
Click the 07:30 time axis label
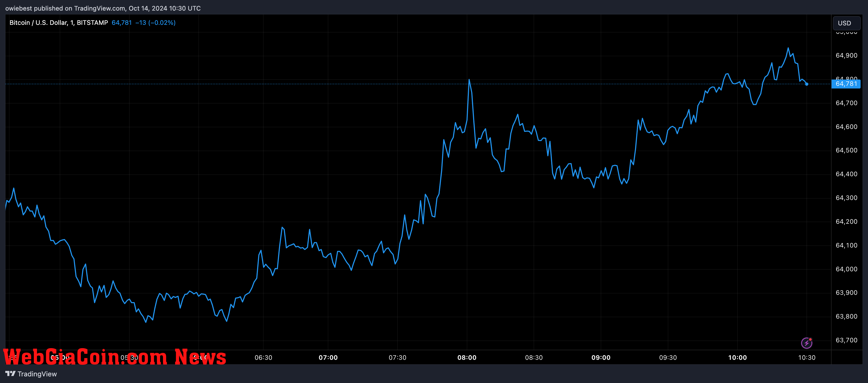(x=397, y=357)
